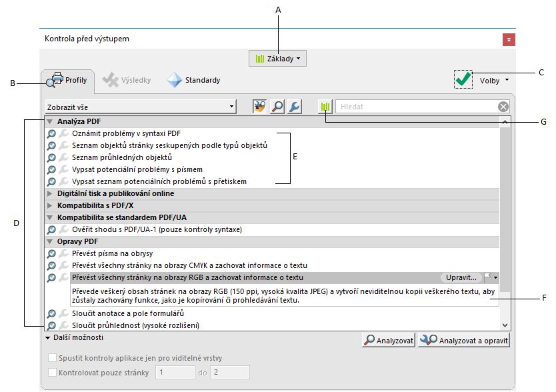Enable Spustit kontroly aplikace jen pro viditelné vrstvy
Screen dimensions: 556x392
52,358
